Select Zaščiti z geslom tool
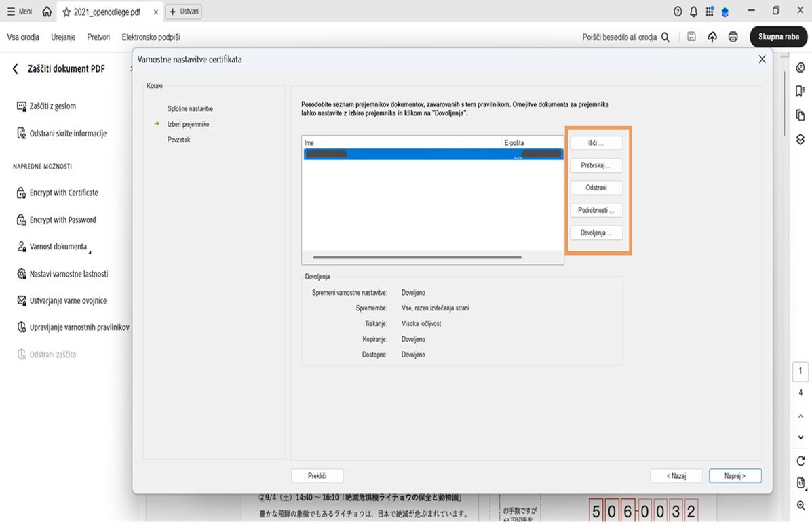Image resolution: width=812 pixels, height=524 pixels. click(47, 106)
